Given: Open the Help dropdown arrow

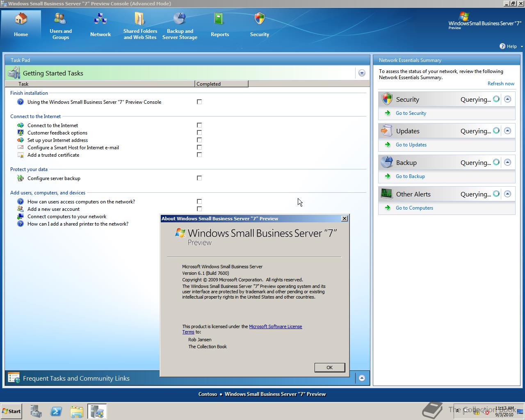Looking at the screenshot, I should 522,46.
